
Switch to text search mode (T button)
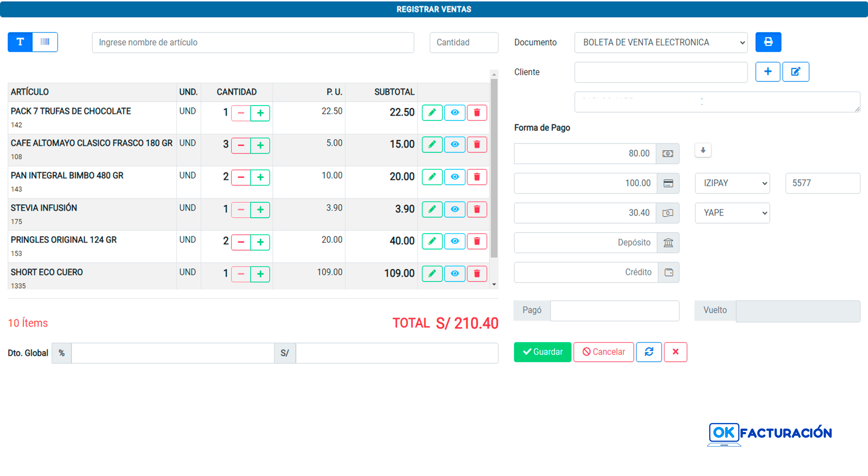click(x=20, y=42)
